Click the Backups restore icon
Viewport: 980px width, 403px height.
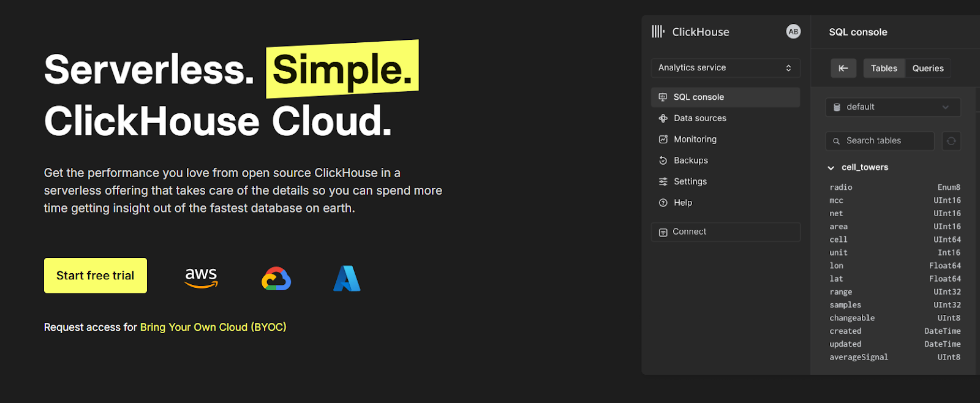coord(663,160)
